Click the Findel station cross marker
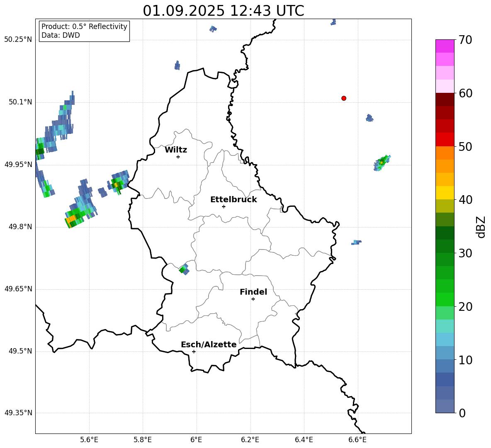 pos(253,299)
